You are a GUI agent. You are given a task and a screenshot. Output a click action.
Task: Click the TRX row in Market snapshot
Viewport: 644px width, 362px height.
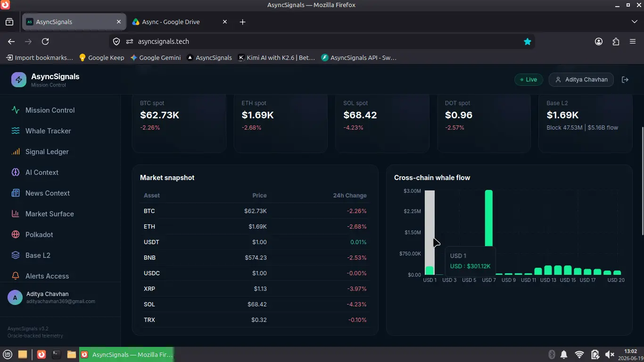[255, 320]
